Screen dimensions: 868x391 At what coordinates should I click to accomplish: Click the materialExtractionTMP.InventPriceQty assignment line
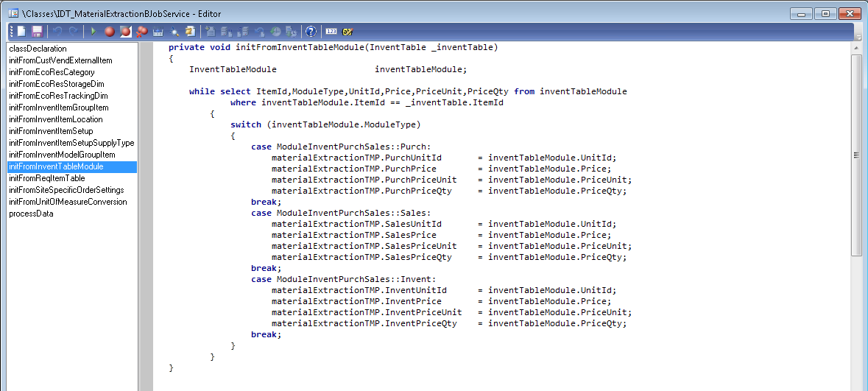coord(449,324)
